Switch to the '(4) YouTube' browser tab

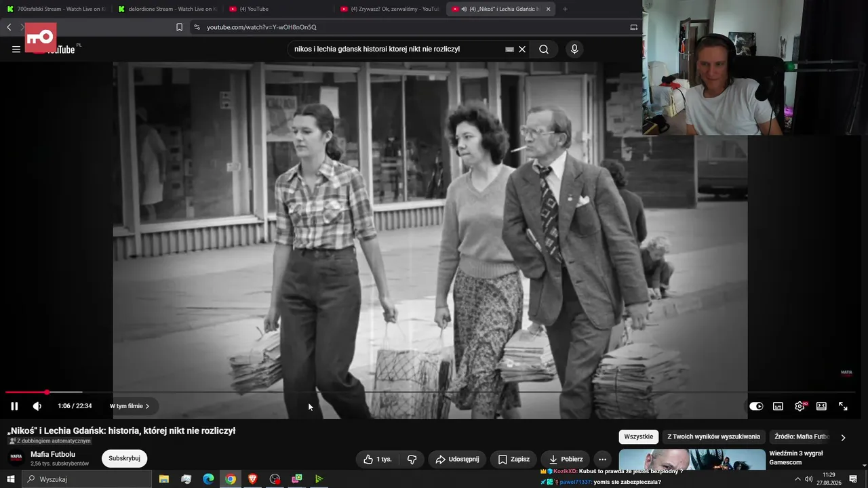coord(278,9)
